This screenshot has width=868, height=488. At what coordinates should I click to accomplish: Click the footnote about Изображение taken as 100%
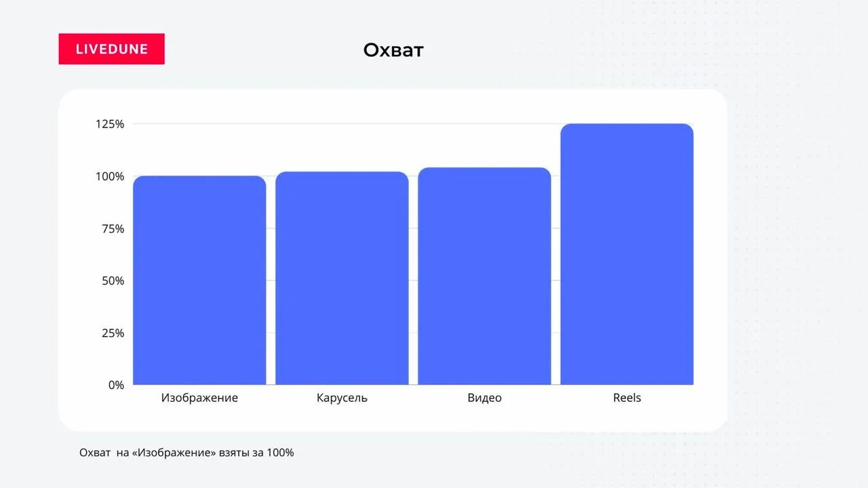186,452
